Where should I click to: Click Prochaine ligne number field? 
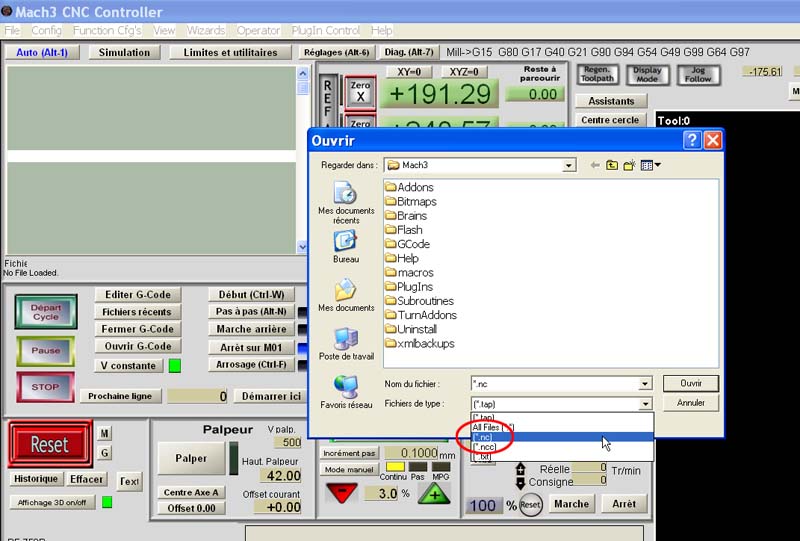coord(197,396)
